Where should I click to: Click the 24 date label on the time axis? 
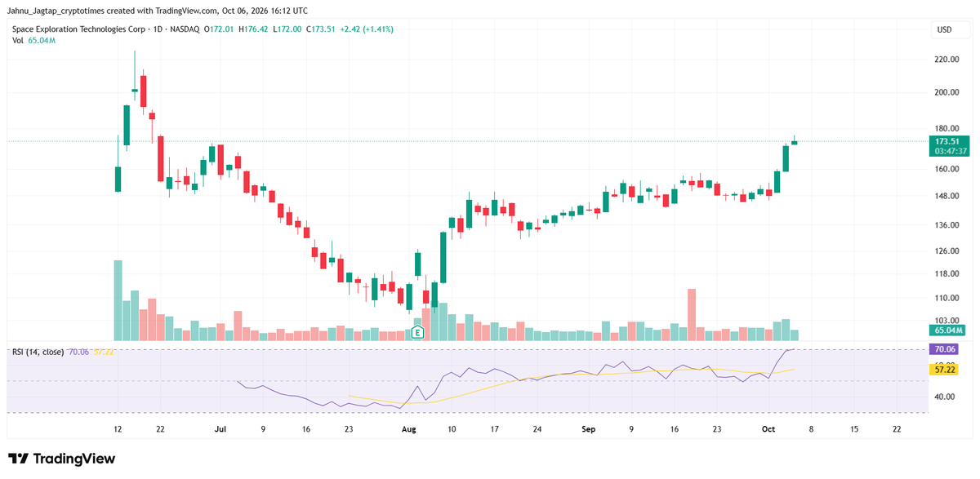click(537, 428)
